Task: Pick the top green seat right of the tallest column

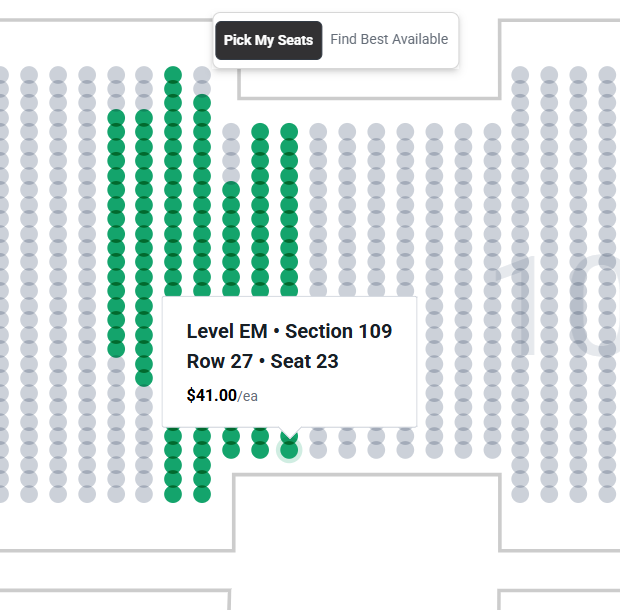Action: [202, 102]
